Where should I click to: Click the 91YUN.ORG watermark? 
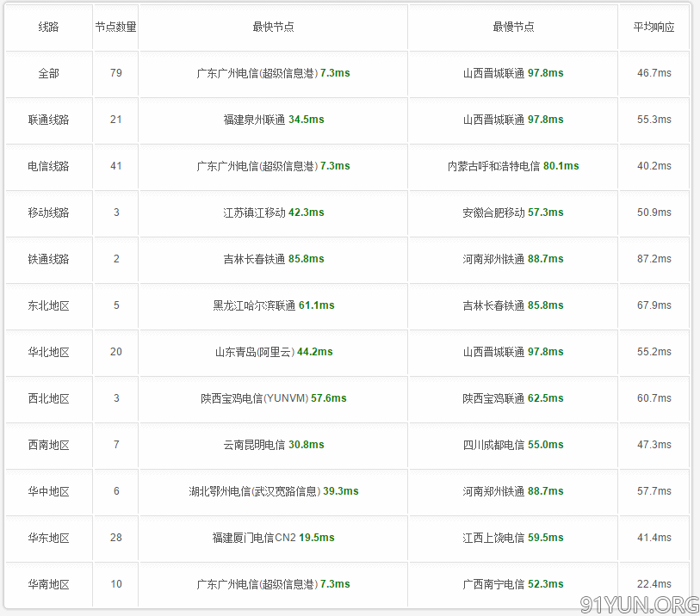pos(639,605)
